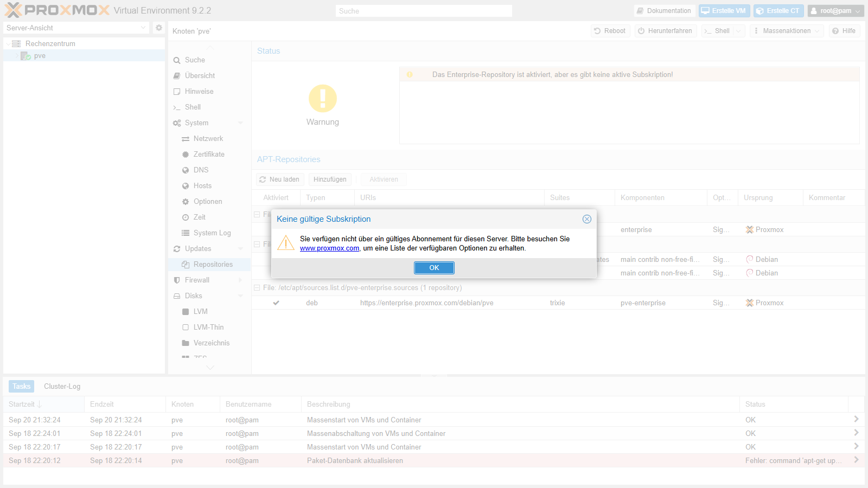Select the pve node in the tree
868x488 pixels.
pyautogui.click(x=40, y=56)
